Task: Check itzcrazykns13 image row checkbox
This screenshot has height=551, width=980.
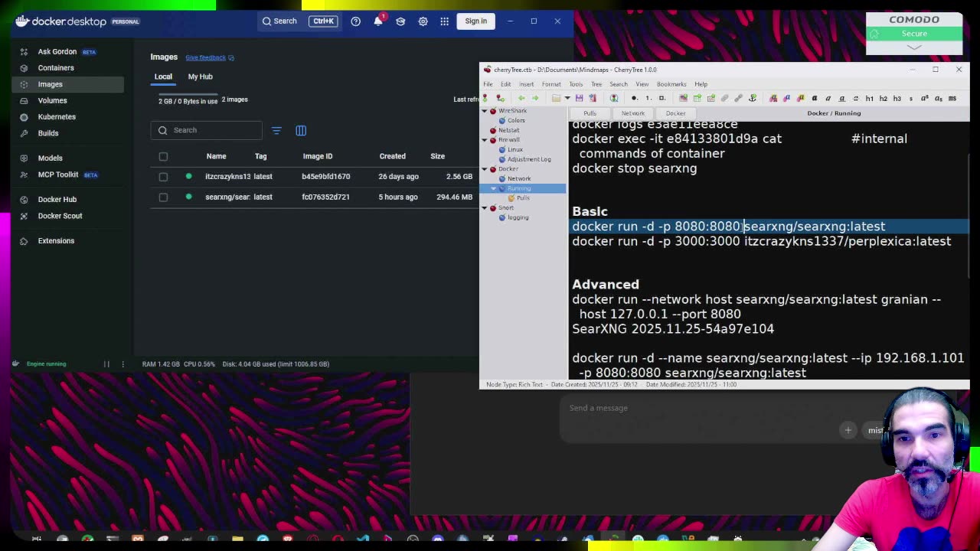Action: point(163,177)
